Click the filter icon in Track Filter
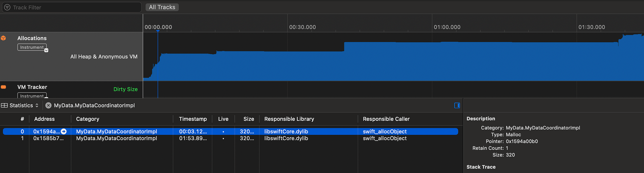The height and width of the screenshot is (173, 644). click(7, 7)
